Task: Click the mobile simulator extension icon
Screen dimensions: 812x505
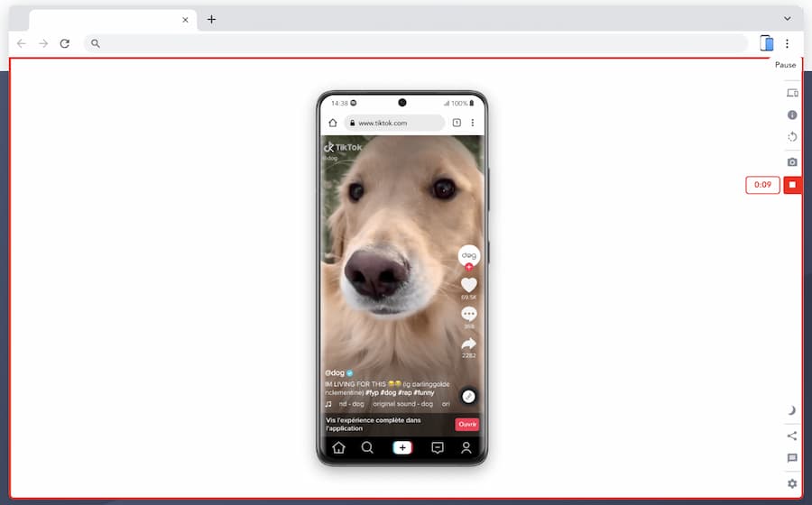Action: (x=766, y=43)
